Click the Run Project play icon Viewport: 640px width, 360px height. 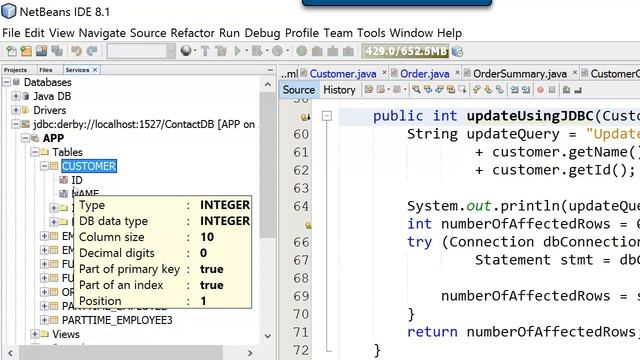click(x=237, y=51)
